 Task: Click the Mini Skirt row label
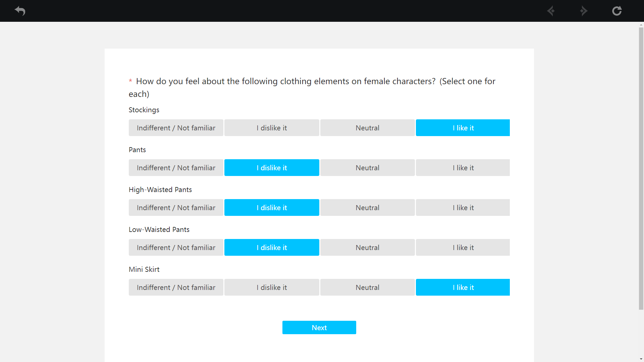[144, 269]
